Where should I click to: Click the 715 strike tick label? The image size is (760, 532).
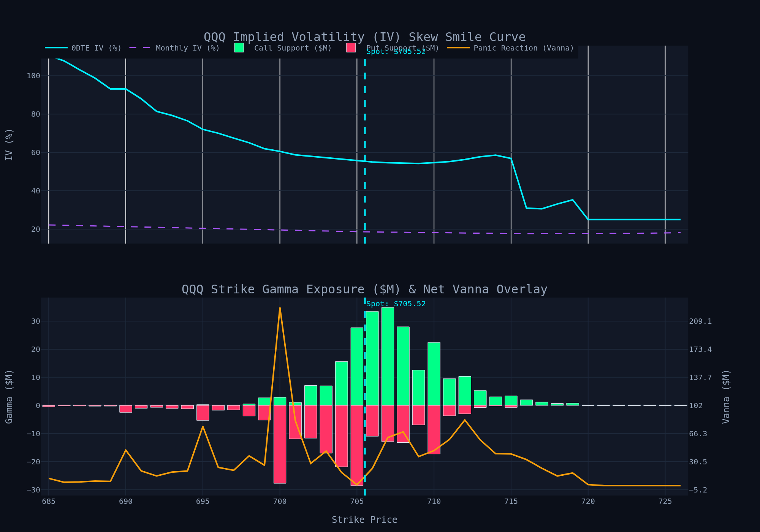tap(511, 502)
